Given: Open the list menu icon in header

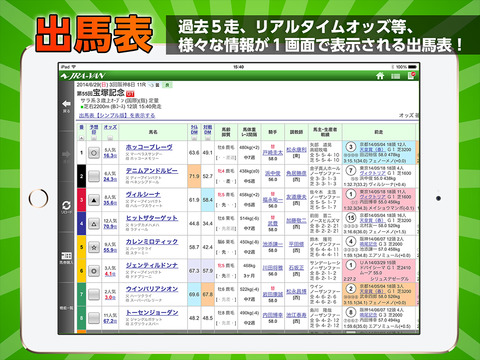Looking at the screenshot, I should [x=396, y=76].
